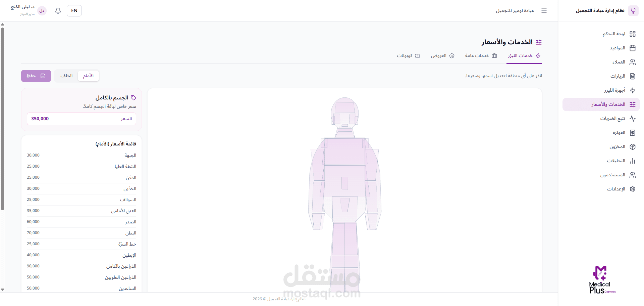Click the خط السرّة price row
This screenshot has width=644, height=306.
tap(82, 244)
